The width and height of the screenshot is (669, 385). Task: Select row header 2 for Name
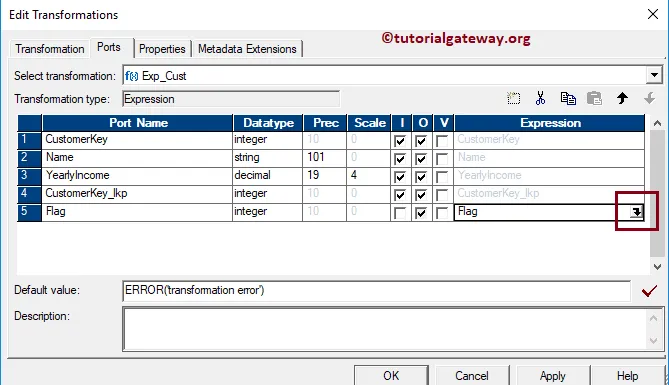(29, 158)
